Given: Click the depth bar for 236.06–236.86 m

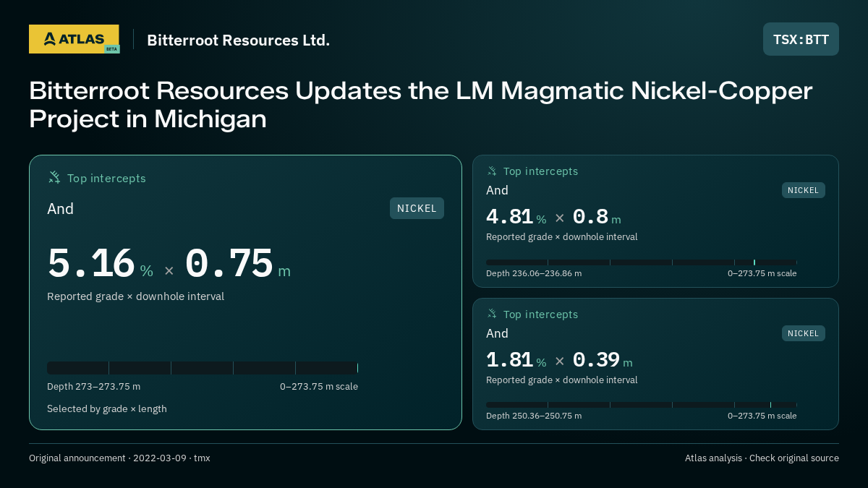Looking at the screenshot, I should coord(641,262).
